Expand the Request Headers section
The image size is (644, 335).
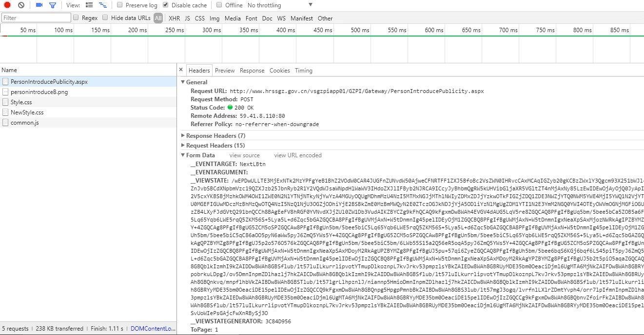[x=215, y=145]
